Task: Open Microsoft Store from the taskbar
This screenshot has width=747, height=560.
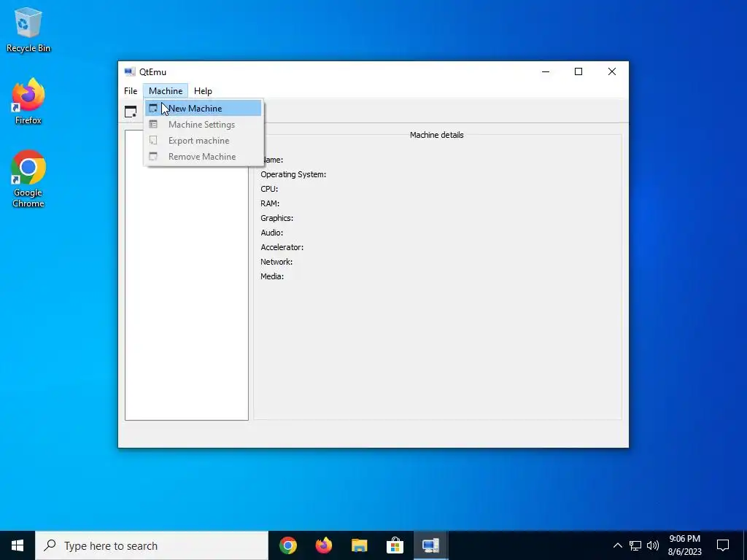Action: pyautogui.click(x=395, y=545)
